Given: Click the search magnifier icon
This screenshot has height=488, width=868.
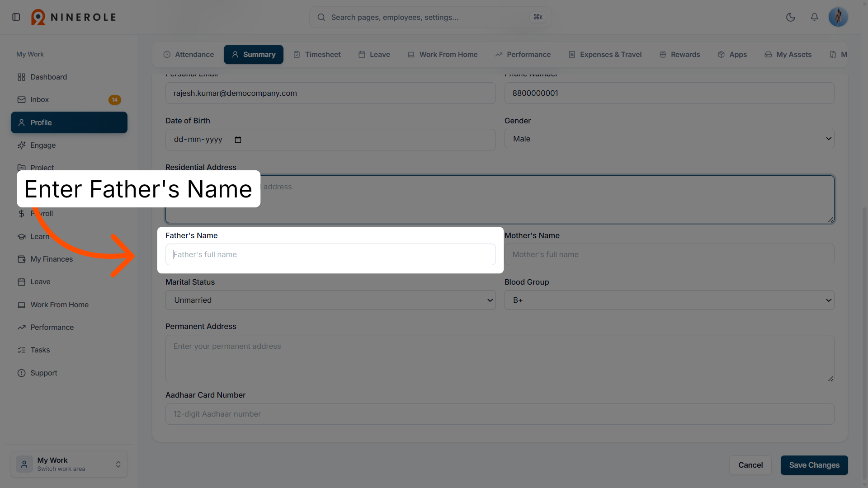Looking at the screenshot, I should 321,17.
